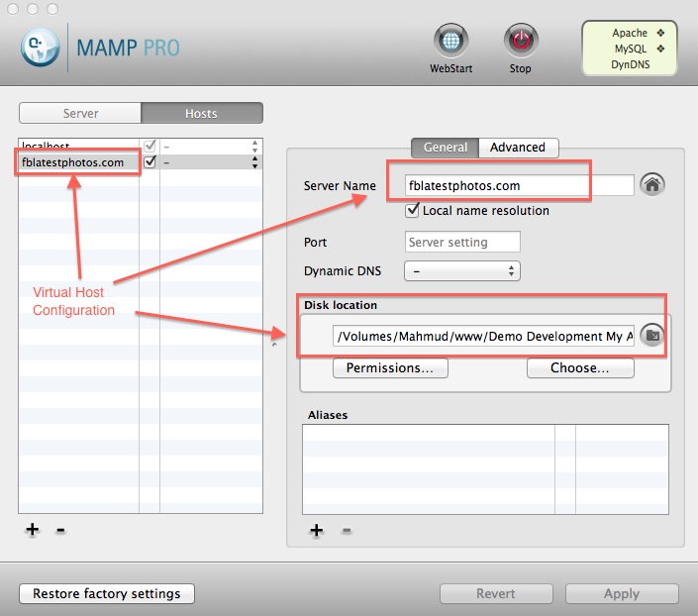Click the reveal folder icon beside disk path

652,336
